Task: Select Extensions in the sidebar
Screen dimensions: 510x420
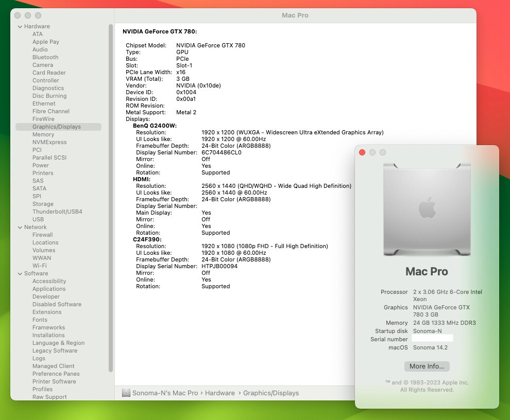Action: (47, 312)
